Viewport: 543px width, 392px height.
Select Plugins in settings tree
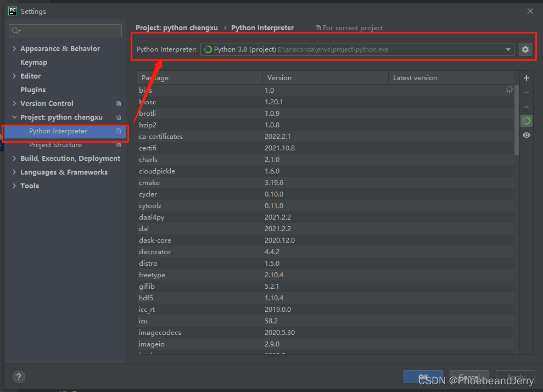click(33, 89)
